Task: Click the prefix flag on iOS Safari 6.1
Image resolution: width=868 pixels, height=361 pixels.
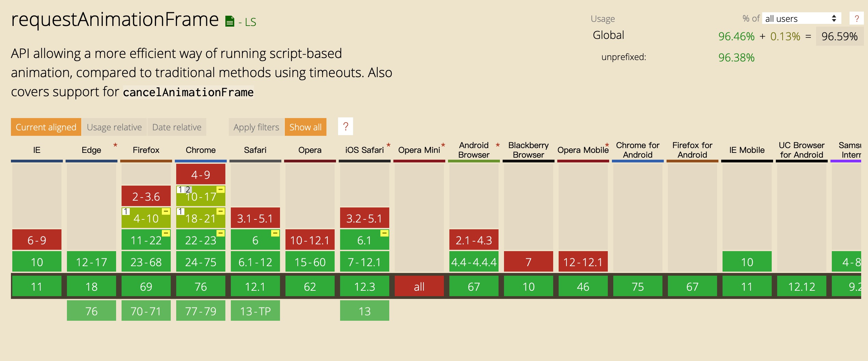Action: tap(384, 233)
